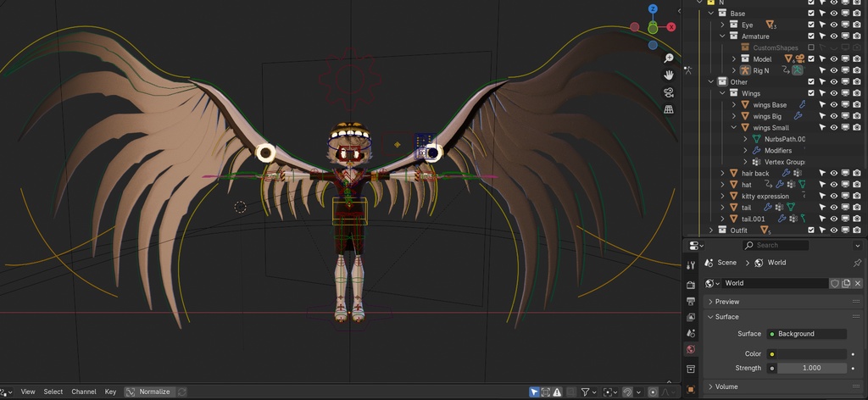Duplicate the World datablock with copy icon

[x=846, y=283]
